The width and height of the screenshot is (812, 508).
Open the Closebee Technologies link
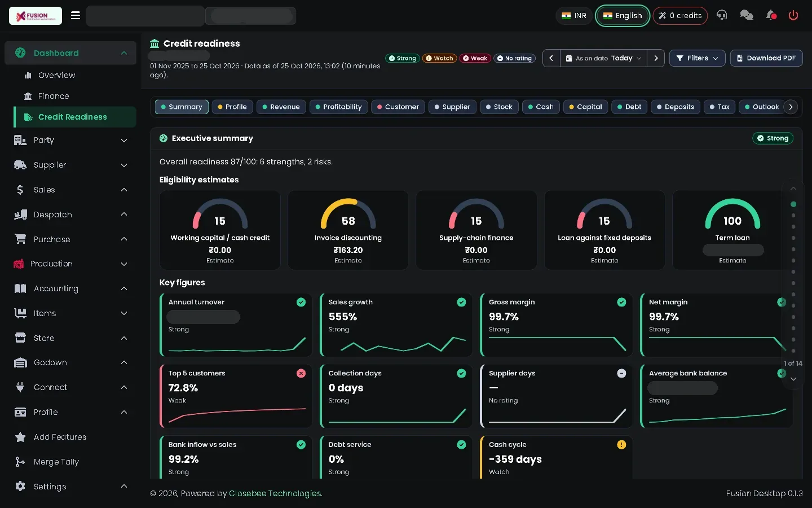(x=275, y=493)
